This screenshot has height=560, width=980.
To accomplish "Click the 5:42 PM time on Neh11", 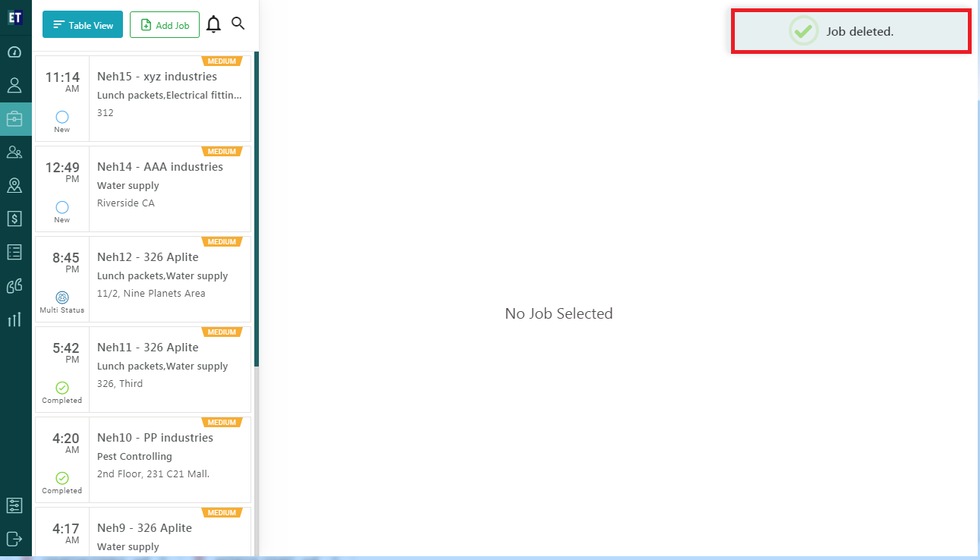I will pos(66,353).
